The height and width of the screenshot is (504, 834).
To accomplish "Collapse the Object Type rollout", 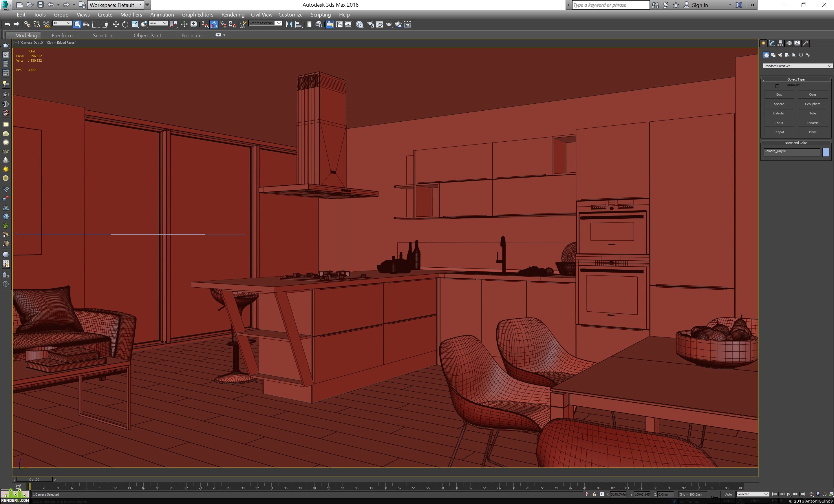I will pos(795,79).
